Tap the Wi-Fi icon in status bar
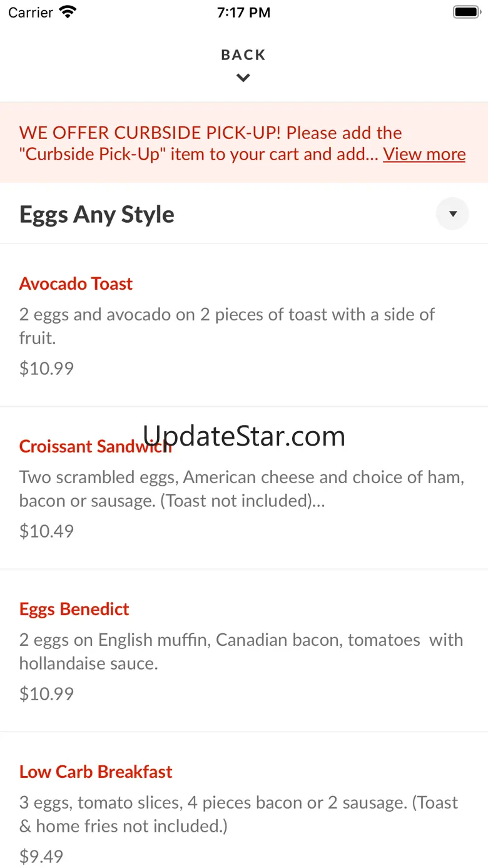The image size is (488, 868). [x=68, y=12]
